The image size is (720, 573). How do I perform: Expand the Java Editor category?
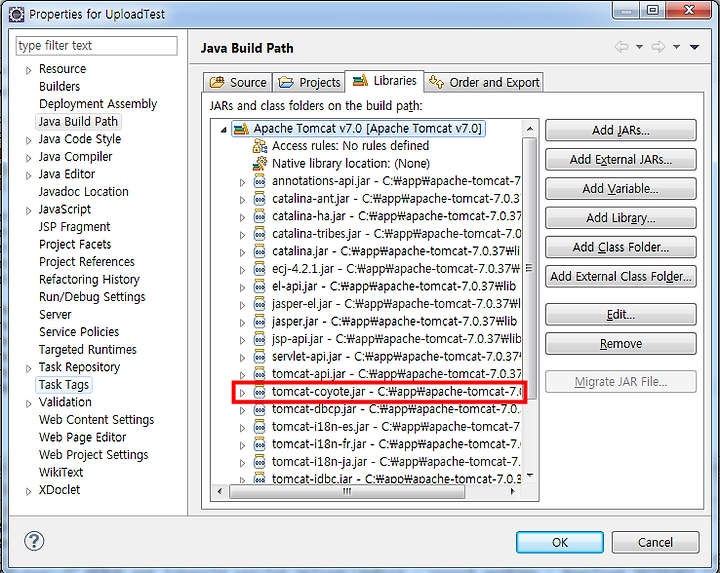click(28, 175)
